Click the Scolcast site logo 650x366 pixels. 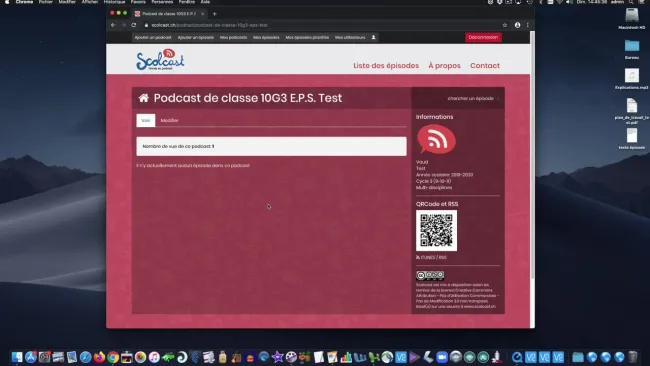160,59
